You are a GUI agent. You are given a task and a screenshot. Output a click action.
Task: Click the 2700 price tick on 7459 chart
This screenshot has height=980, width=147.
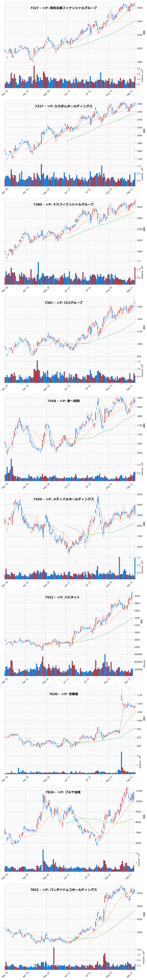point(140,536)
